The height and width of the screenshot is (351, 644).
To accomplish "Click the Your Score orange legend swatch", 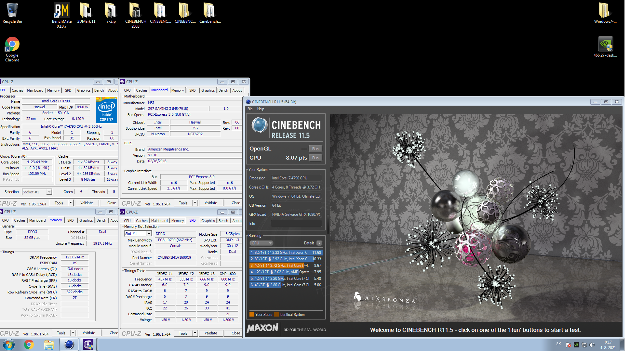I will (x=252, y=315).
